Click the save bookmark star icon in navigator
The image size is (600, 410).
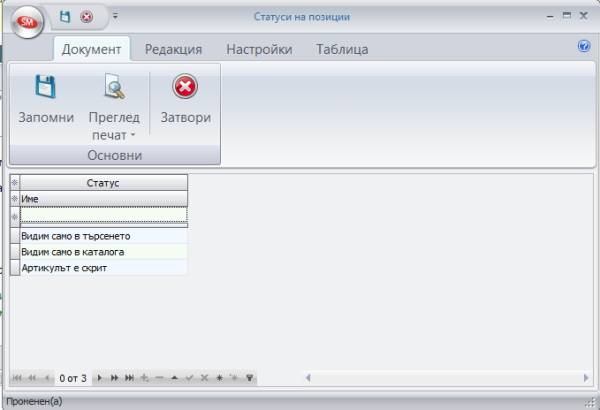pos(219,378)
